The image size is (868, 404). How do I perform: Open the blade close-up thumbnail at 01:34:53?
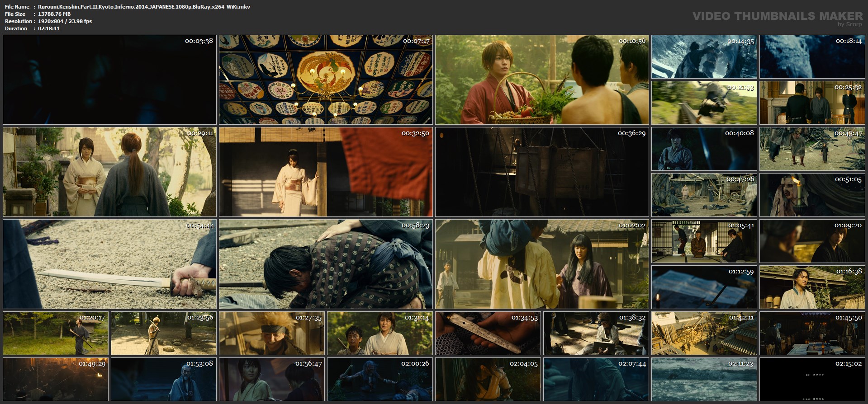point(488,333)
